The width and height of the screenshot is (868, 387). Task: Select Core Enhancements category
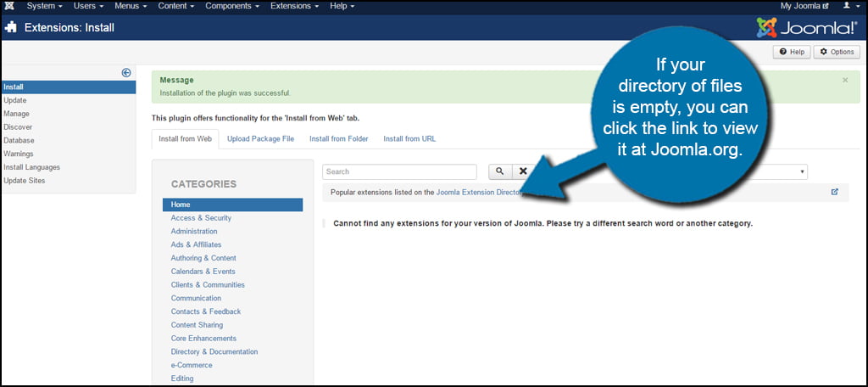pos(203,339)
